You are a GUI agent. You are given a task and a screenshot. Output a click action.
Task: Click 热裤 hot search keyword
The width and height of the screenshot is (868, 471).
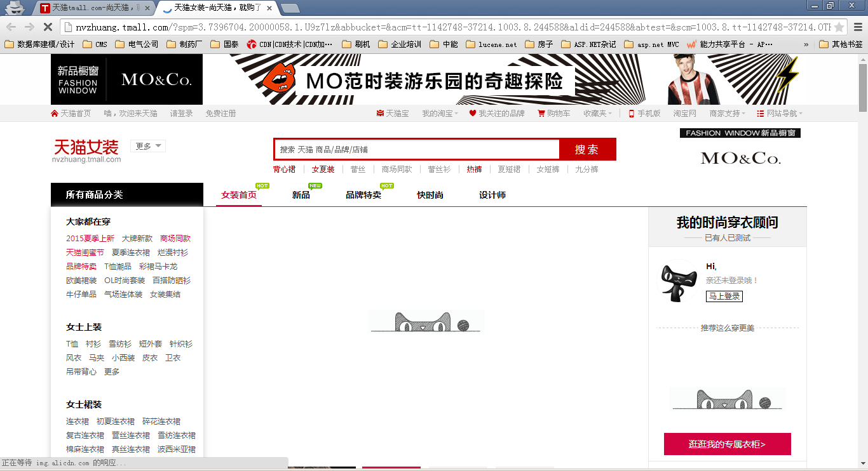point(474,169)
